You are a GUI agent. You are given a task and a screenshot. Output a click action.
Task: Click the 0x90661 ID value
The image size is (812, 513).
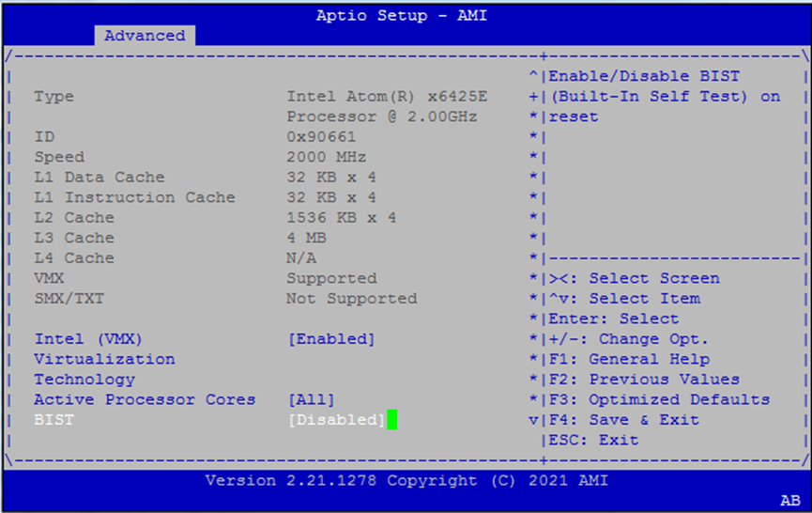pos(321,137)
